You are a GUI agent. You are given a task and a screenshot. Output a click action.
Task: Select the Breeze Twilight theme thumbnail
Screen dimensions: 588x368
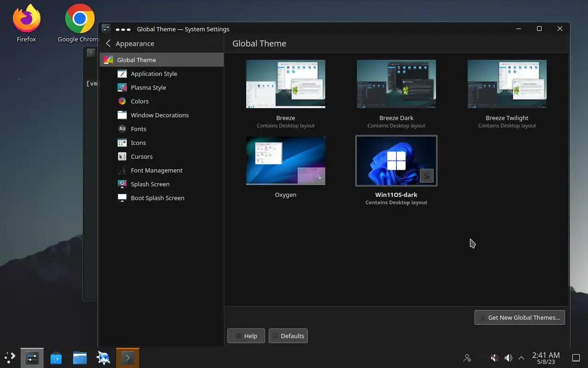[x=507, y=84]
